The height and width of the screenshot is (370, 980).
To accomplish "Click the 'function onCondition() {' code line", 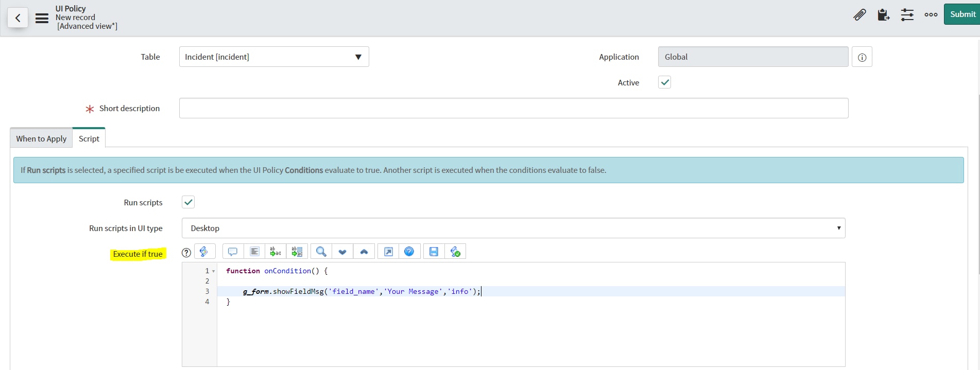I will [277, 271].
